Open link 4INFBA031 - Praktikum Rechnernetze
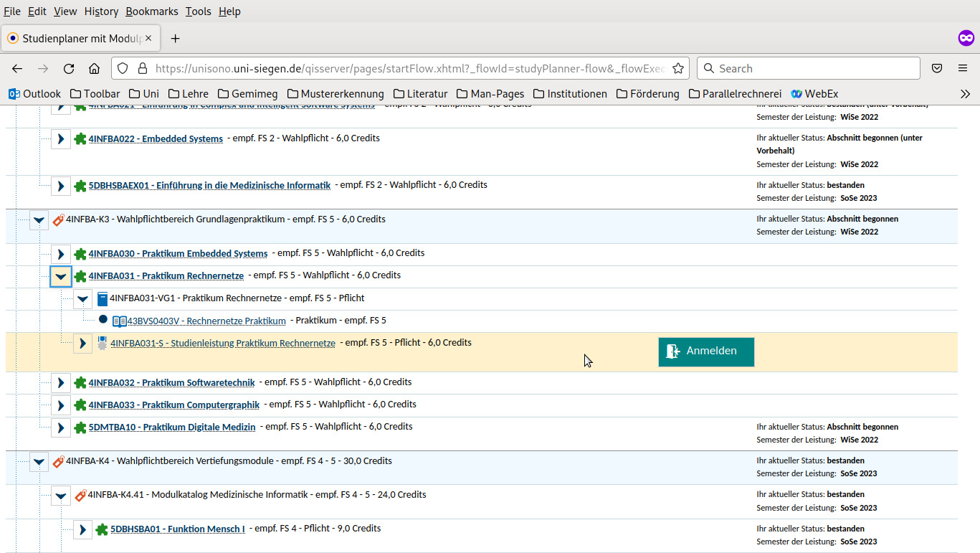Screen dimensions: 980x553 point(166,276)
